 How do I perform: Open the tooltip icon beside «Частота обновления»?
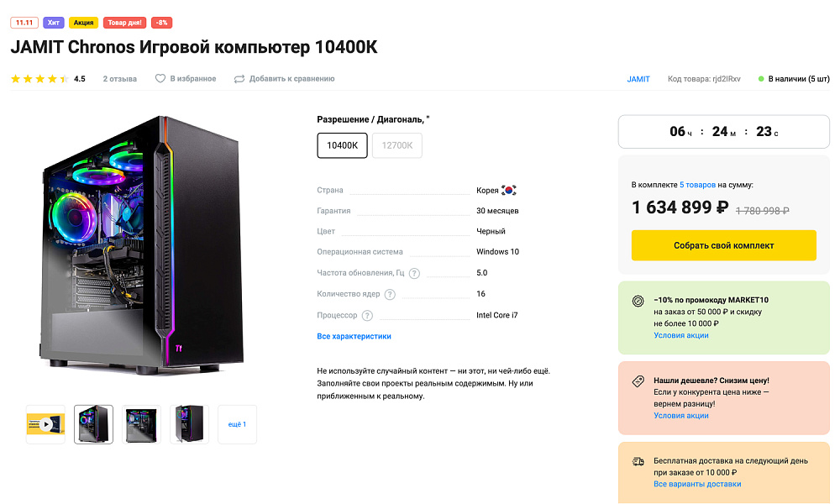click(x=415, y=273)
